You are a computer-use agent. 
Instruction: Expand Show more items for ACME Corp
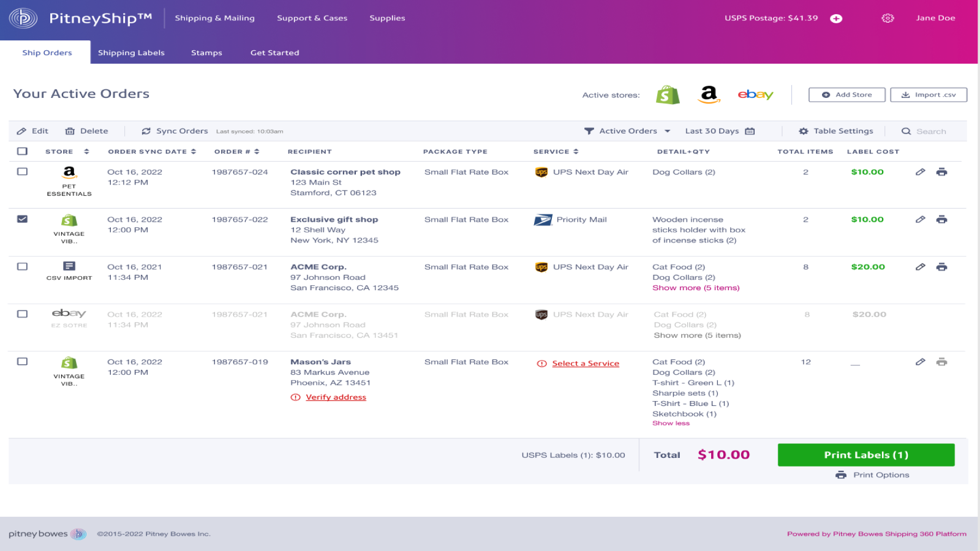click(696, 287)
